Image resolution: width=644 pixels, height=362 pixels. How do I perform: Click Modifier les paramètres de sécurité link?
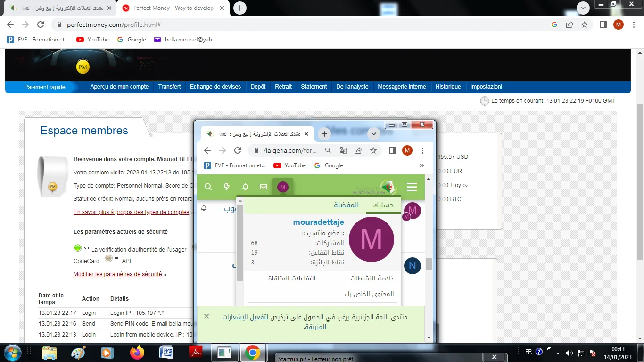pyautogui.click(x=117, y=274)
